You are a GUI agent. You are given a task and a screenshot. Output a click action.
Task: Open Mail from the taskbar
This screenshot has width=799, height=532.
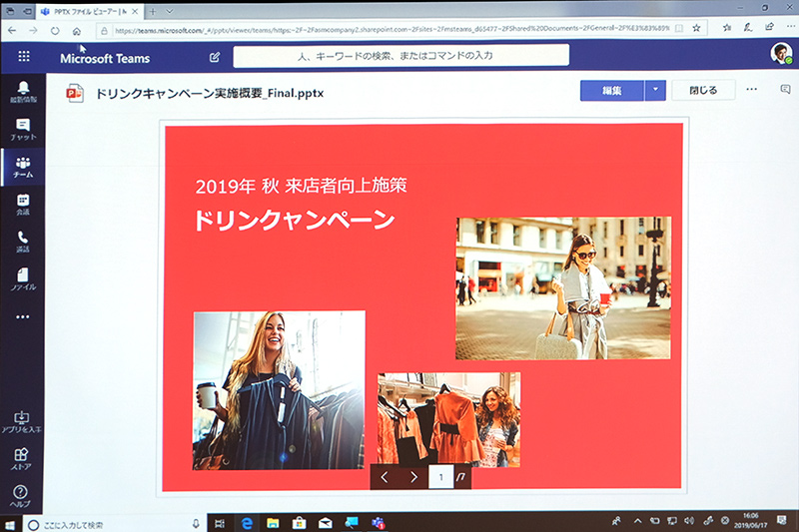pos(326,522)
